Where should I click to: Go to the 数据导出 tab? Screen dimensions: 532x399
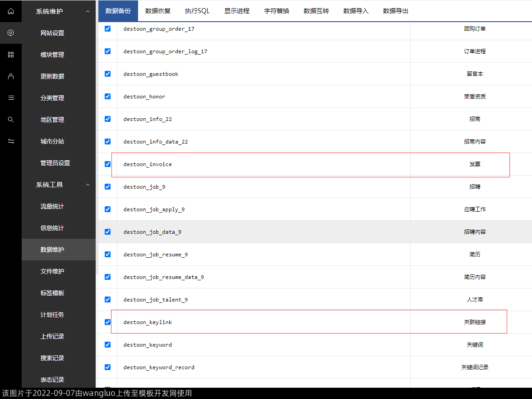(395, 11)
